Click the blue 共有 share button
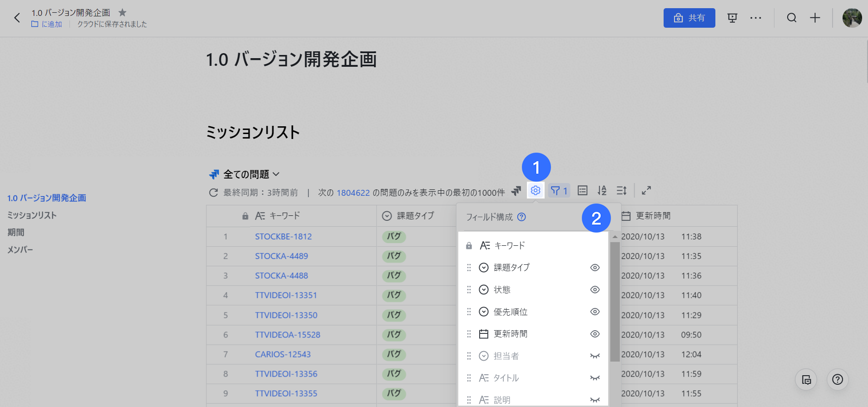 pos(689,18)
